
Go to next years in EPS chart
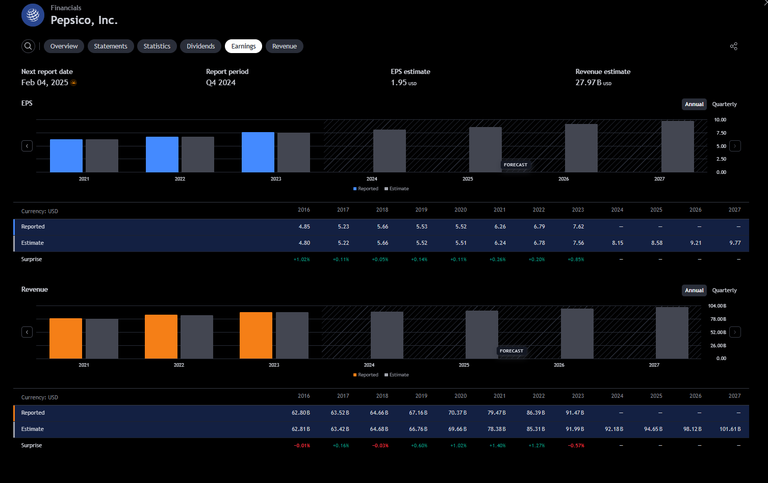735,146
